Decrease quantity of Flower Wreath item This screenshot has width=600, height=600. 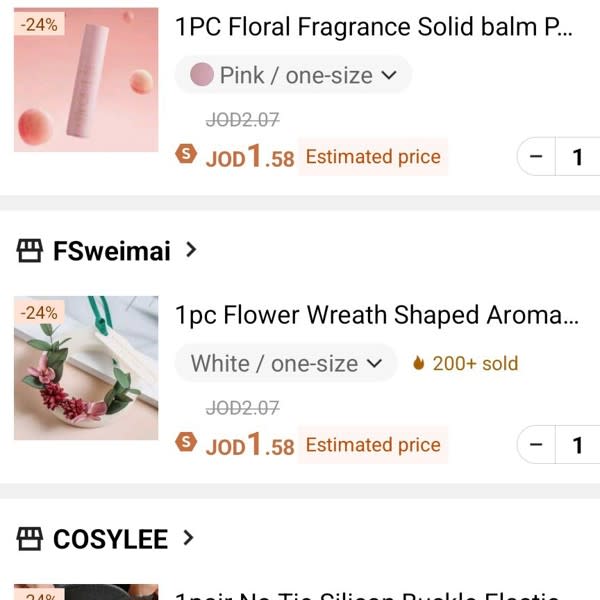pos(536,444)
